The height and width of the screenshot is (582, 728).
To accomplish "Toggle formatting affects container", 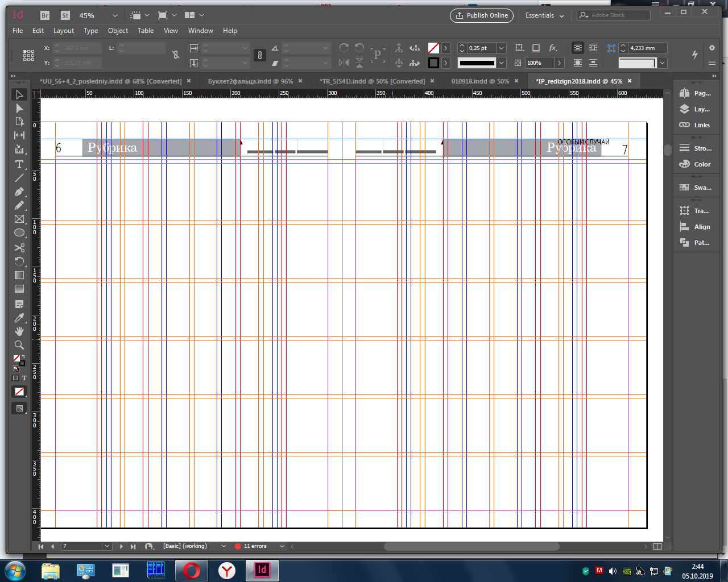I will (15, 378).
